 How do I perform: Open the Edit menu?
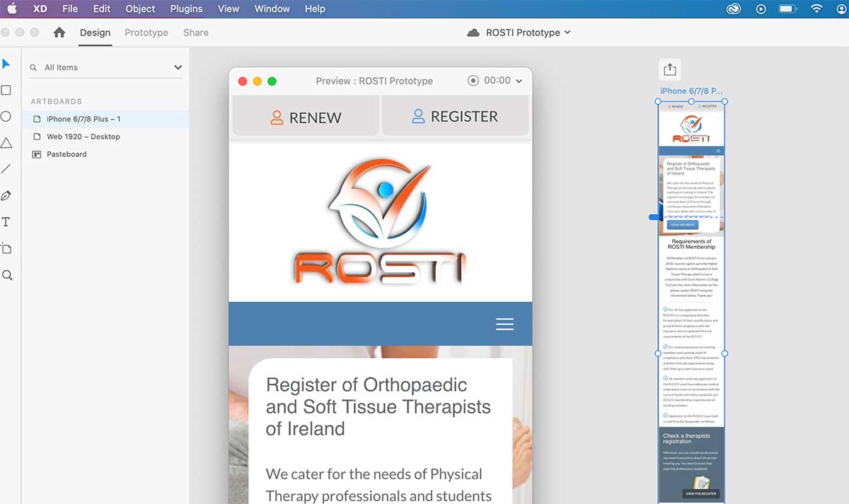coord(102,8)
